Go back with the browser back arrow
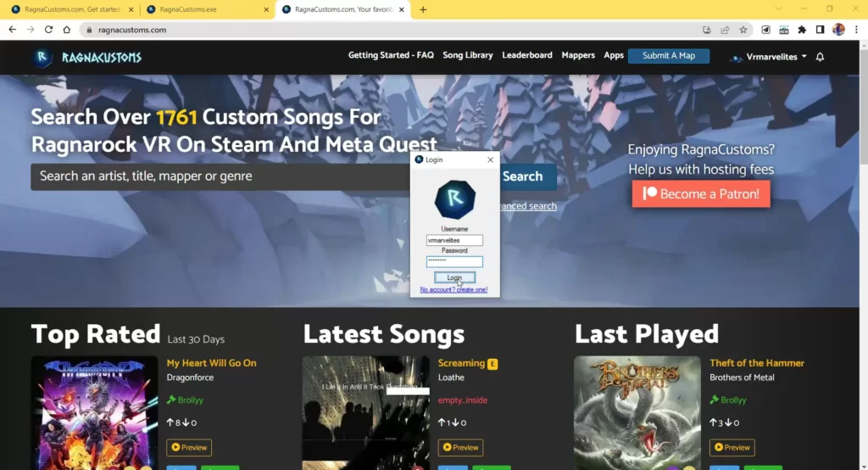The image size is (868, 470). pos(12,30)
